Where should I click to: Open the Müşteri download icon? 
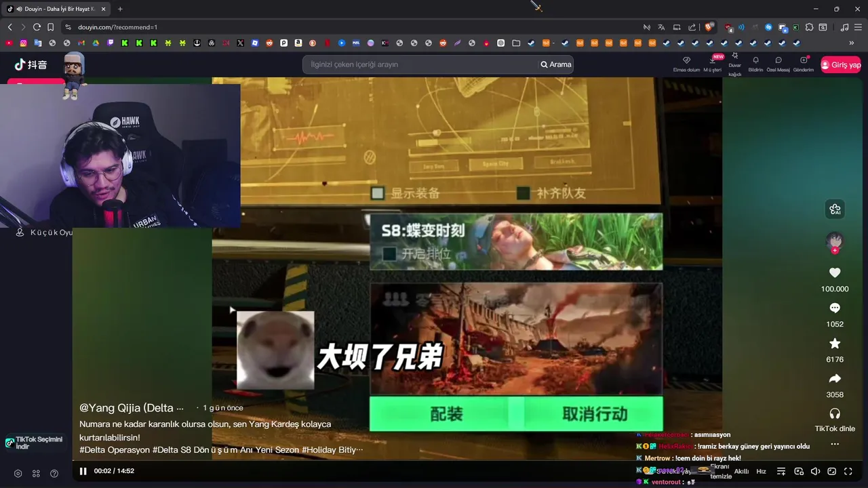coord(712,64)
